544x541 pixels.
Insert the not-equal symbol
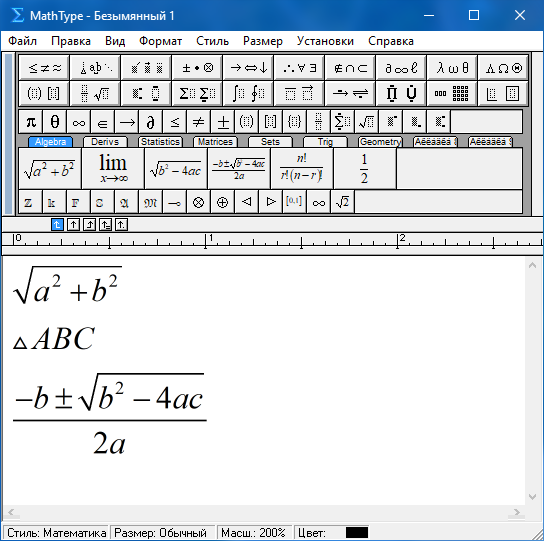tap(199, 122)
